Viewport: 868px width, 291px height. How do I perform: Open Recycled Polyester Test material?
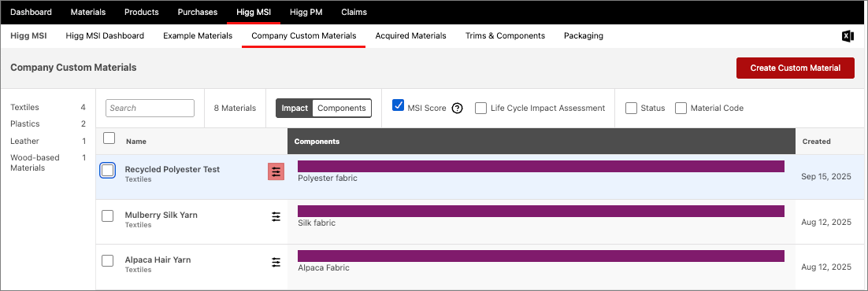tap(172, 169)
